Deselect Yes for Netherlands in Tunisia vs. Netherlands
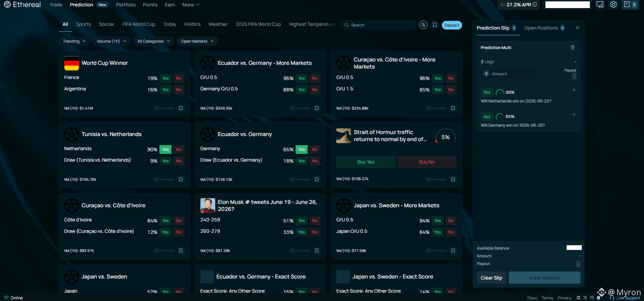The image size is (644, 301). 165,149
